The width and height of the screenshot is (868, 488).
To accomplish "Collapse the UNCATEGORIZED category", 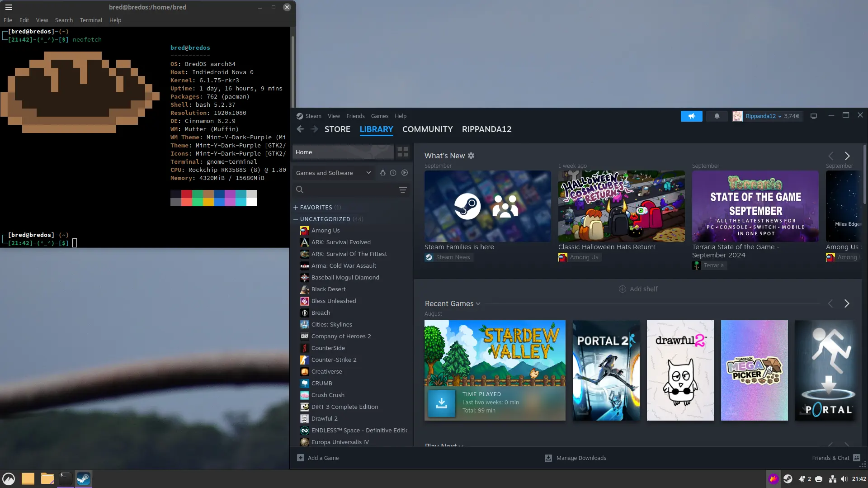I will click(x=296, y=219).
